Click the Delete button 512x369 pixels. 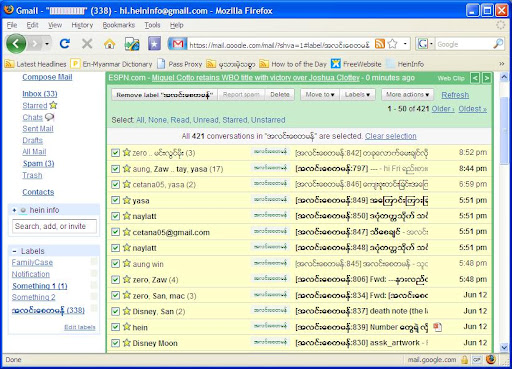click(x=280, y=95)
